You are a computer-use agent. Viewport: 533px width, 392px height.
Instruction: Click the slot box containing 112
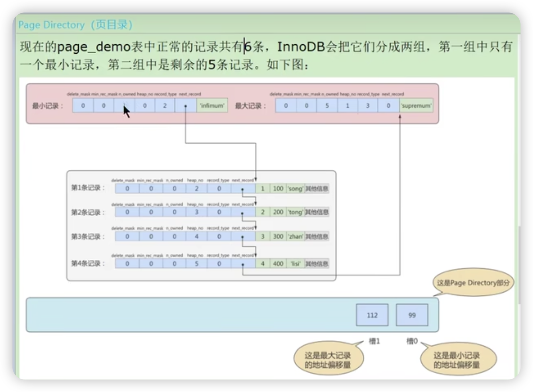[x=372, y=315]
